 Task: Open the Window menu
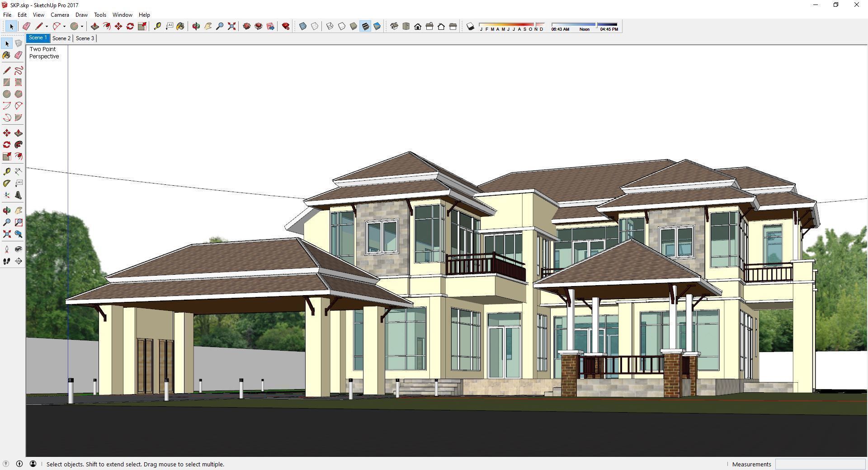[x=122, y=15]
